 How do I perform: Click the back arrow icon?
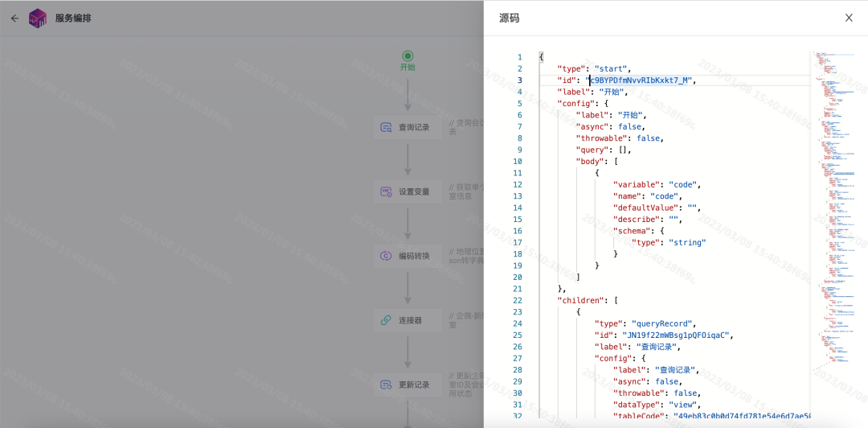pyautogui.click(x=15, y=19)
